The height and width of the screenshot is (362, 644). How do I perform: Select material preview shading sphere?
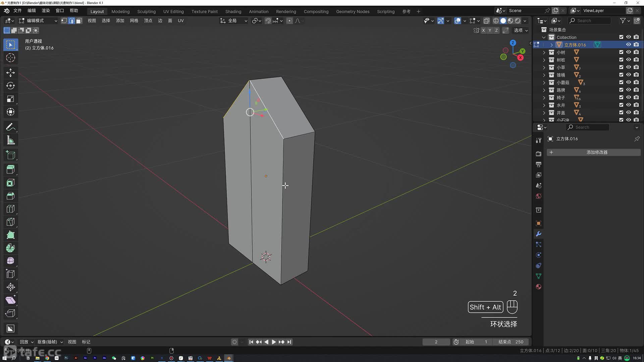pos(510,21)
